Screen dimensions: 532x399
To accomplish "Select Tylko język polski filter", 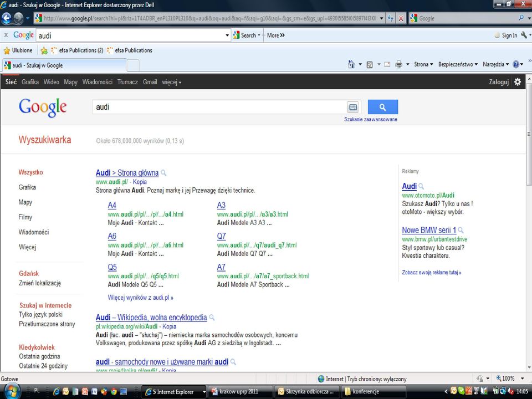I will click(x=40, y=315).
